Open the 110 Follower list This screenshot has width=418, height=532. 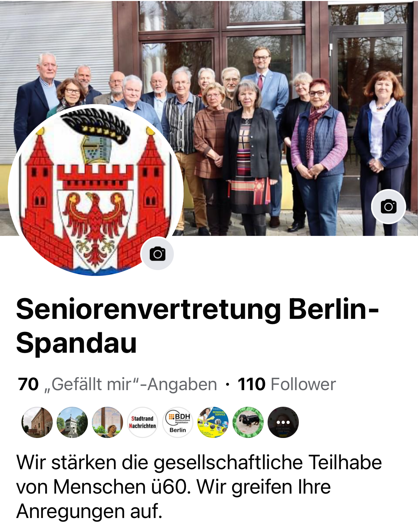click(286, 384)
